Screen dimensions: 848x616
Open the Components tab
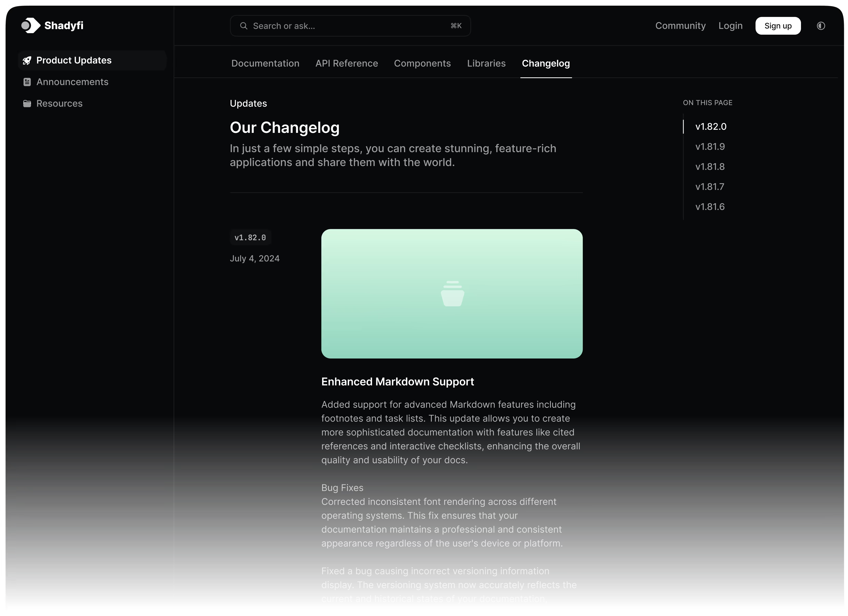422,63
